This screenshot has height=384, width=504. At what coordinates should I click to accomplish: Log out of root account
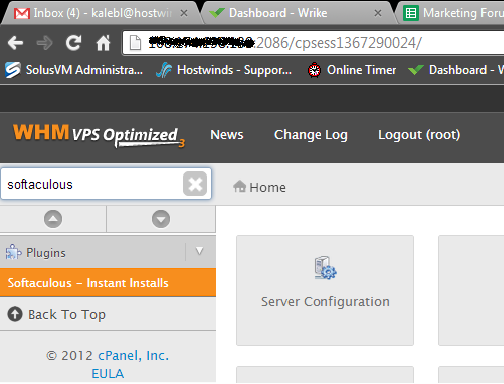pos(419,135)
